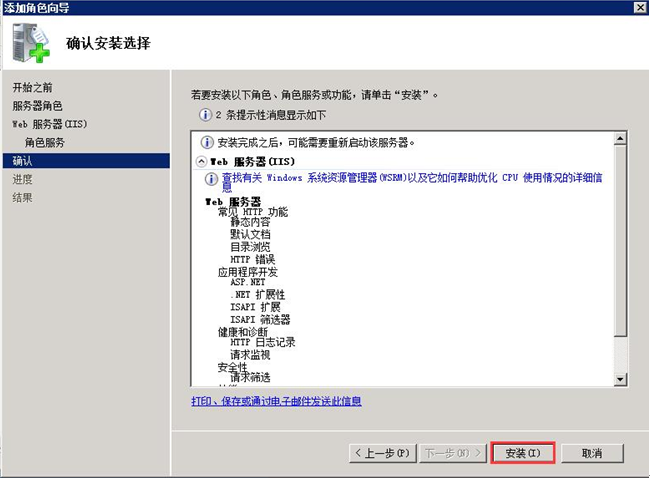The width and height of the screenshot is (650, 478).
Task: Select the highlighted 确认 sidebar step
Action: click(x=22, y=160)
